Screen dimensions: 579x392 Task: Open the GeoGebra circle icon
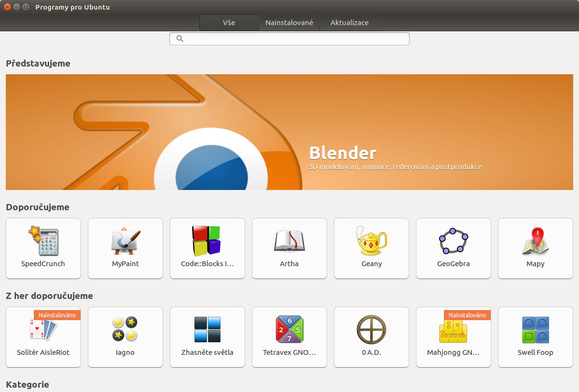click(454, 241)
